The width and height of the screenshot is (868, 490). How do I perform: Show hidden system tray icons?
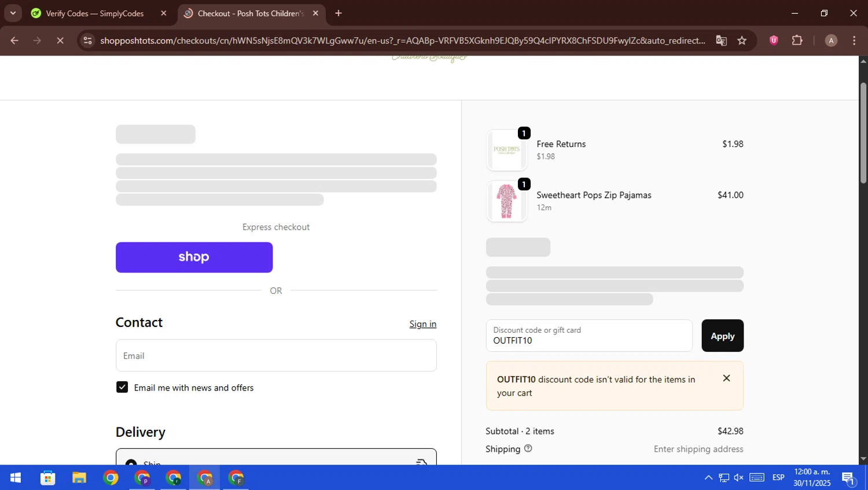point(708,477)
